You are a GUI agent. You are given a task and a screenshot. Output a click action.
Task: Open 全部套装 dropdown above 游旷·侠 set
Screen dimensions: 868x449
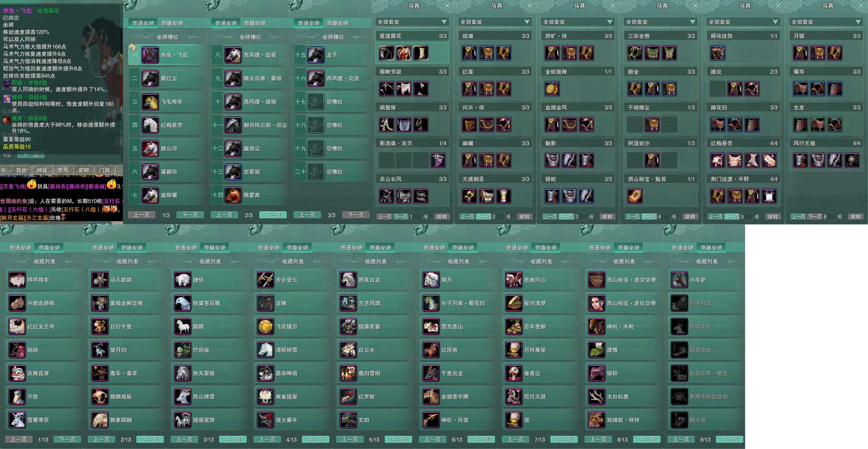pos(578,22)
